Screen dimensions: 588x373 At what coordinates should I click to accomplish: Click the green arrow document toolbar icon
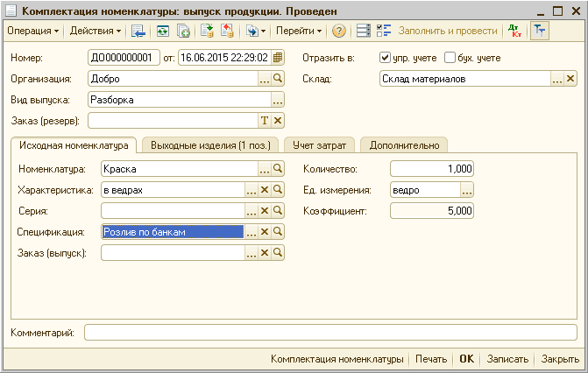[x=207, y=31]
